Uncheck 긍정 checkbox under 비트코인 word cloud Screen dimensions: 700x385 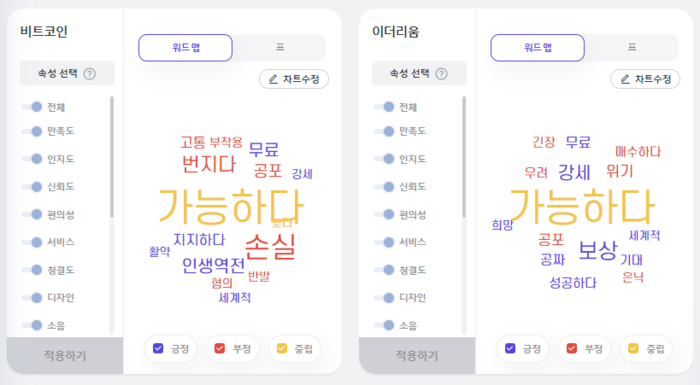(x=158, y=348)
